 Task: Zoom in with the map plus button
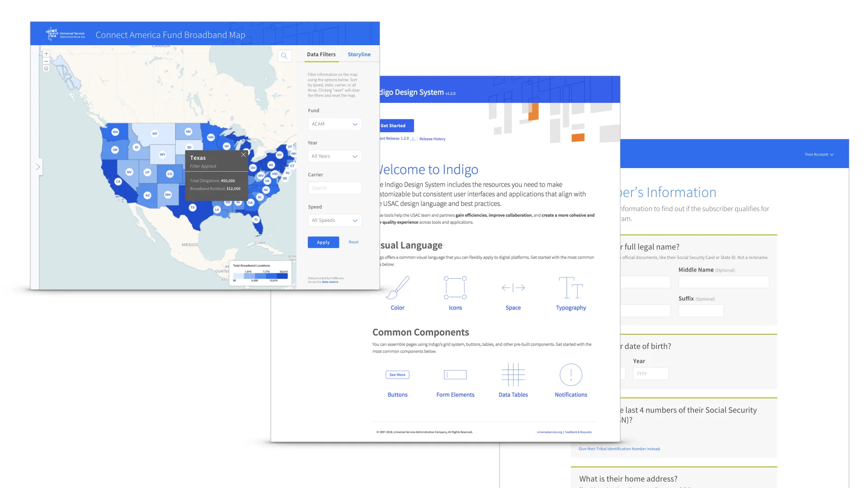coord(46,54)
